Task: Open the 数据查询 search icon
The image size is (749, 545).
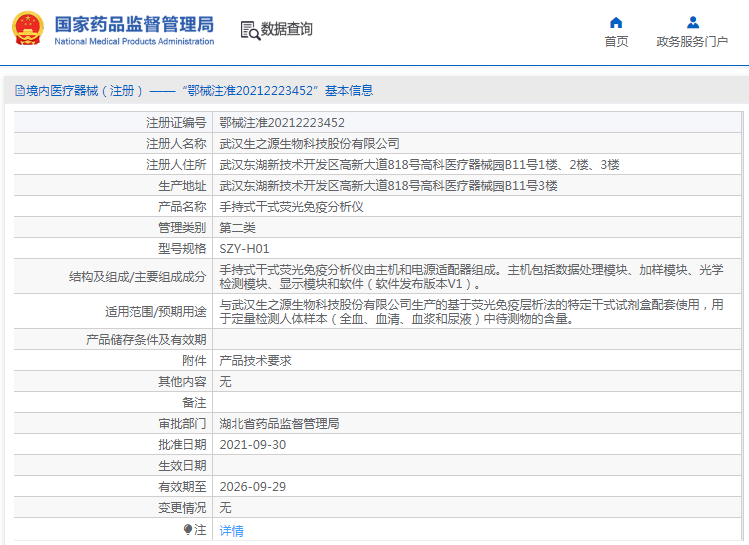Action: click(x=250, y=31)
